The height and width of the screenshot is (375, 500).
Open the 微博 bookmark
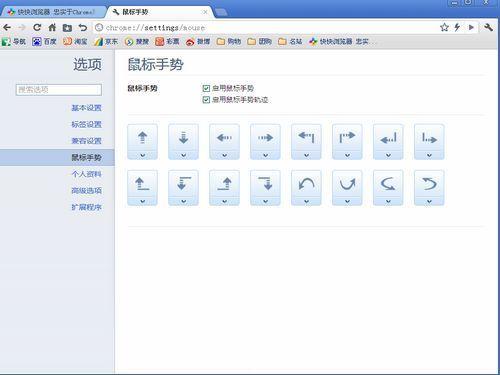(198, 42)
